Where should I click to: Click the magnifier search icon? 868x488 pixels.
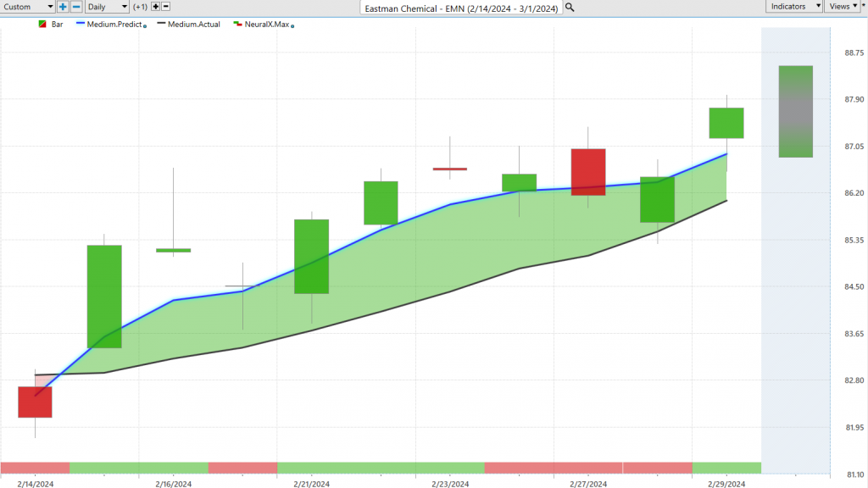click(x=570, y=8)
